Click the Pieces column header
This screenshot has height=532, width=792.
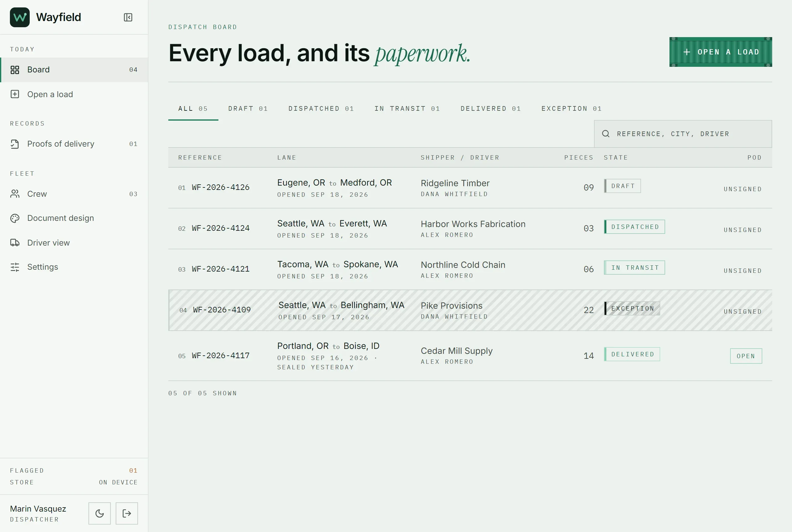579,157
